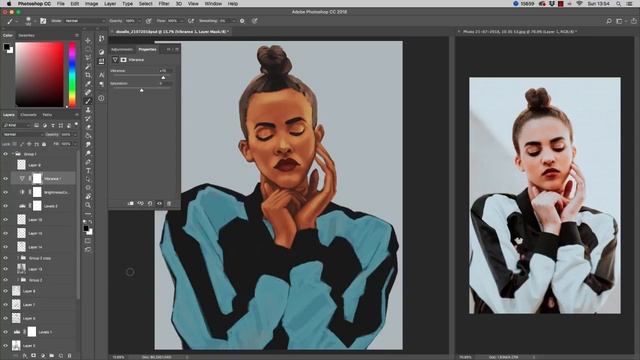
Task: Open the Info panel icon
Action: pyautogui.click(x=101, y=98)
